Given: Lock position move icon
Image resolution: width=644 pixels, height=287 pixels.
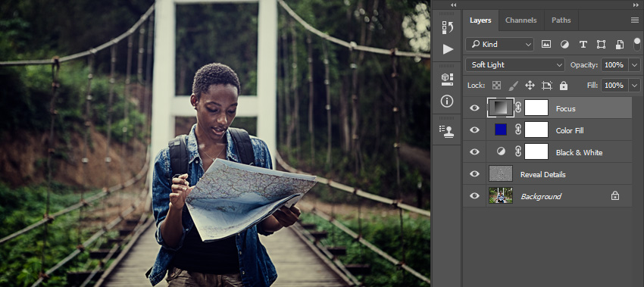Looking at the screenshot, I should (x=530, y=86).
